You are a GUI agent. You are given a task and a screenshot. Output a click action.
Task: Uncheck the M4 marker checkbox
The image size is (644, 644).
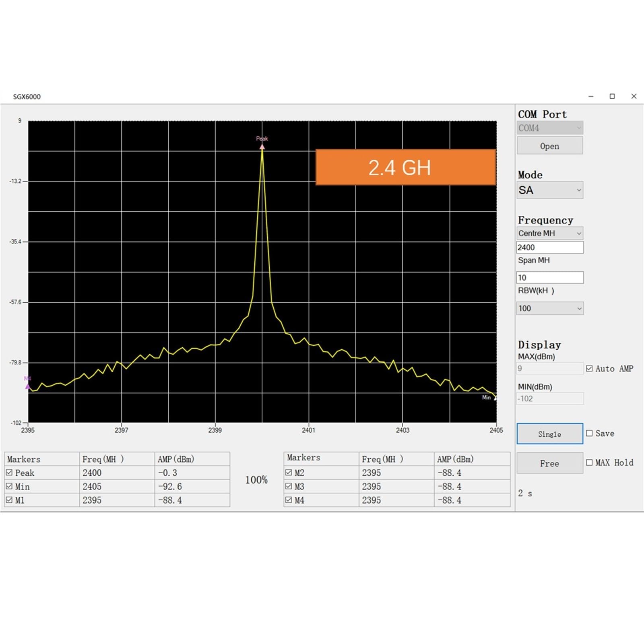click(x=289, y=500)
